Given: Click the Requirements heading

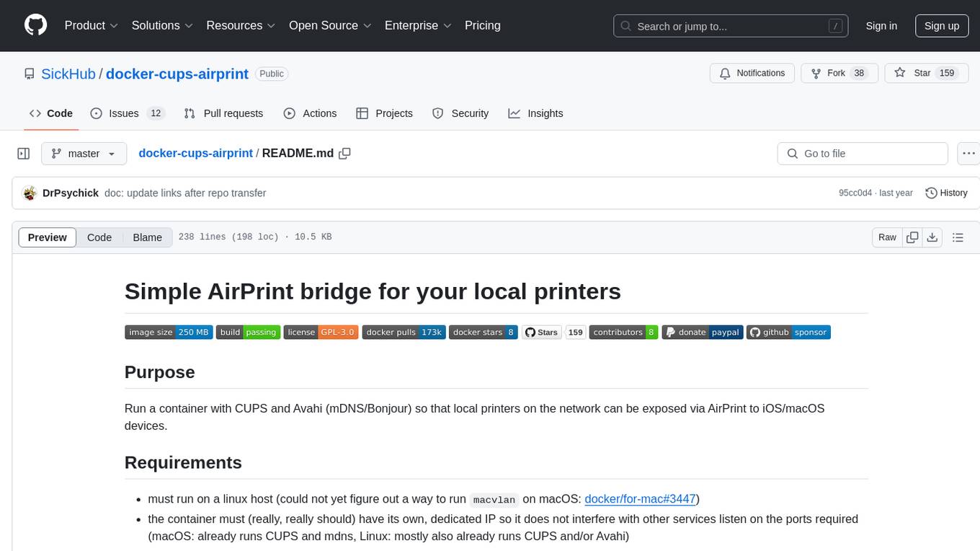Looking at the screenshot, I should pos(183,462).
